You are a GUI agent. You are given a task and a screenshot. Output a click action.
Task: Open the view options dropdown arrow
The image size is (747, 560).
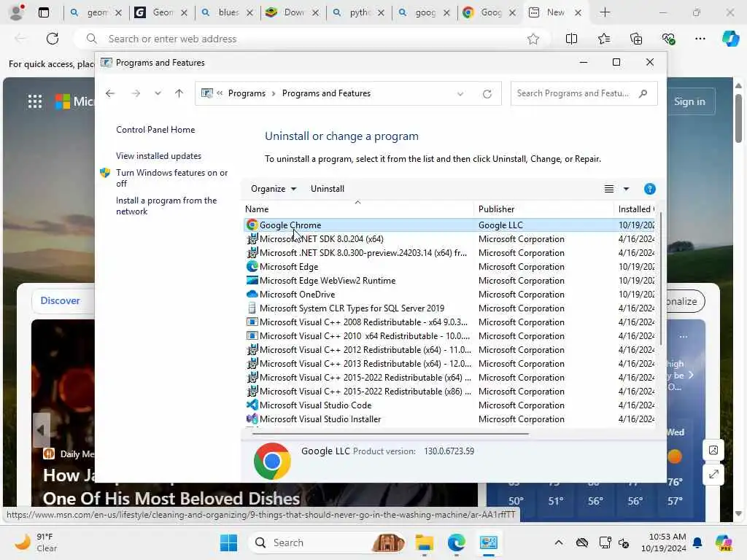[626, 189]
